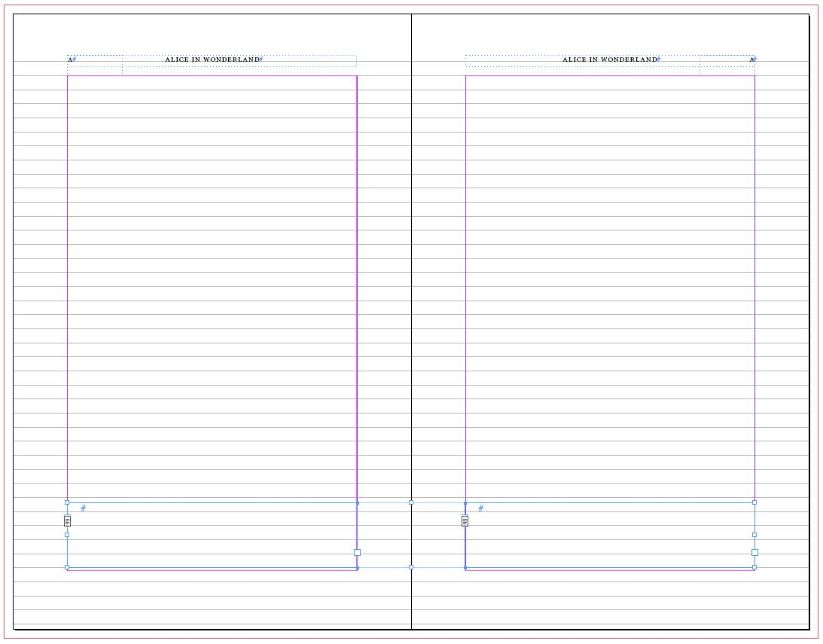Click the top-left selection handle of the left frame
The width and height of the screenshot is (823, 644).
point(67,502)
